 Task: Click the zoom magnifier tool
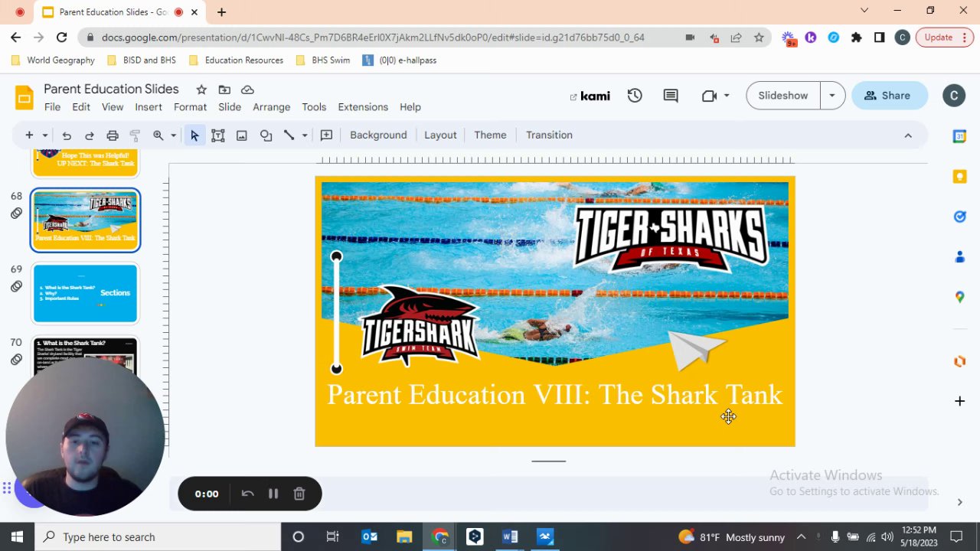158,135
